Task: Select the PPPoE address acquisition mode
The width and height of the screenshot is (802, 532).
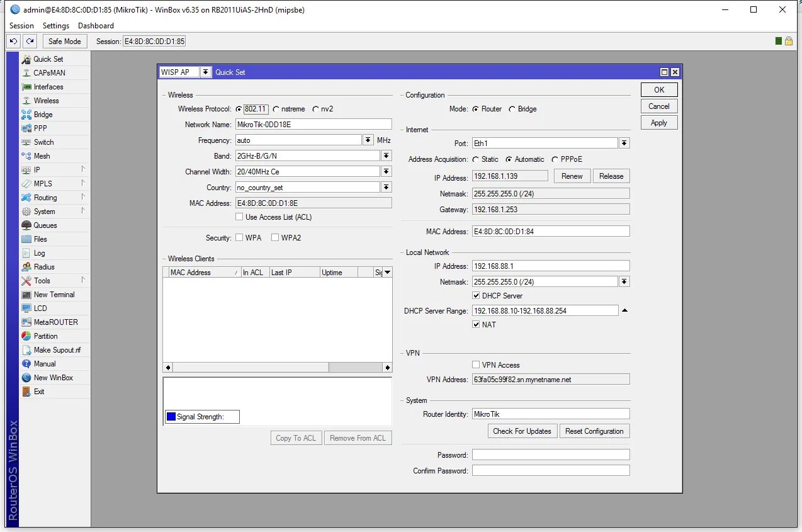Action: [x=553, y=159]
